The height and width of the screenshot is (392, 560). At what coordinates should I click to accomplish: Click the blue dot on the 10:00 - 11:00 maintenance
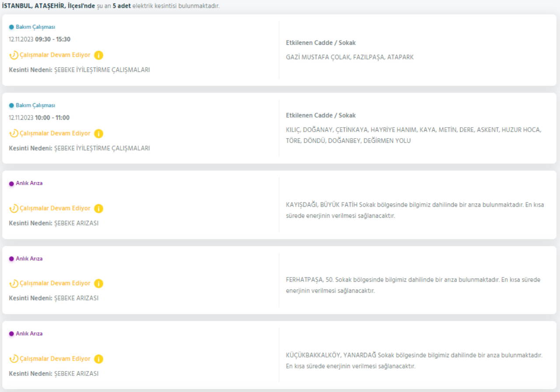pos(11,106)
